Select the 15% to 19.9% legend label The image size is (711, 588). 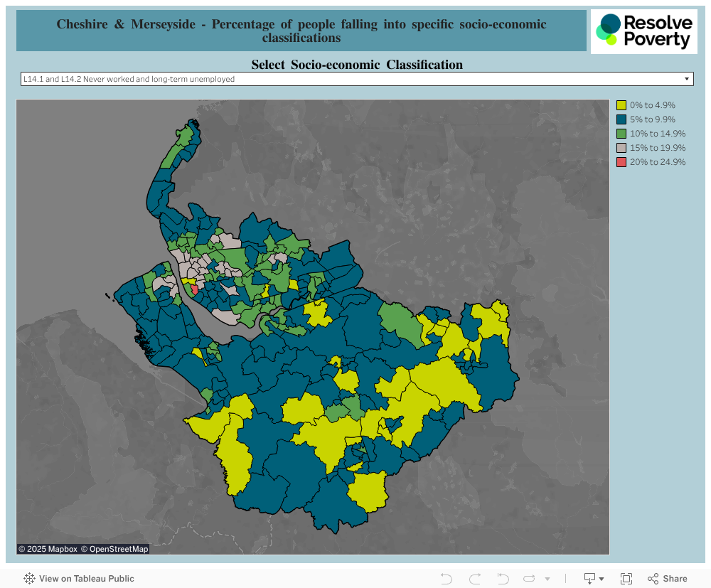point(657,148)
